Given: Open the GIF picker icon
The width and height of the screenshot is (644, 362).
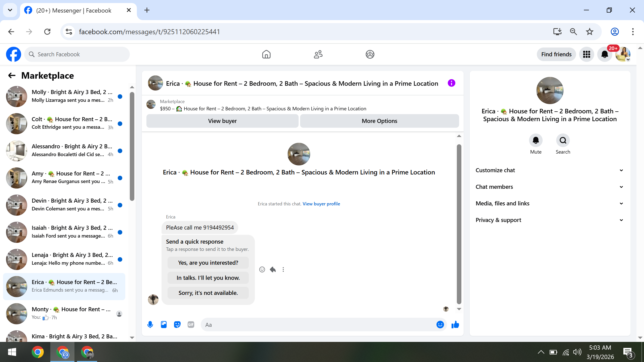Looking at the screenshot, I should click(191, 325).
